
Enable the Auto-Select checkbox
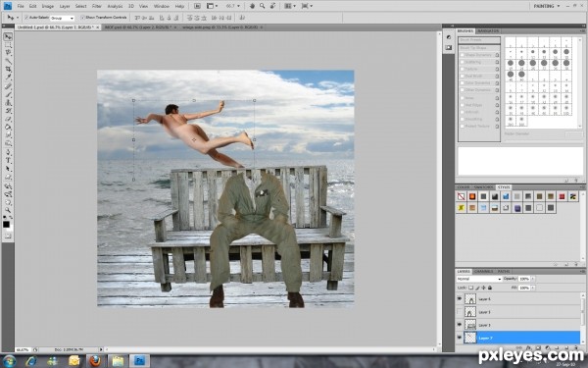pyautogui.click(x=26, y=18)
